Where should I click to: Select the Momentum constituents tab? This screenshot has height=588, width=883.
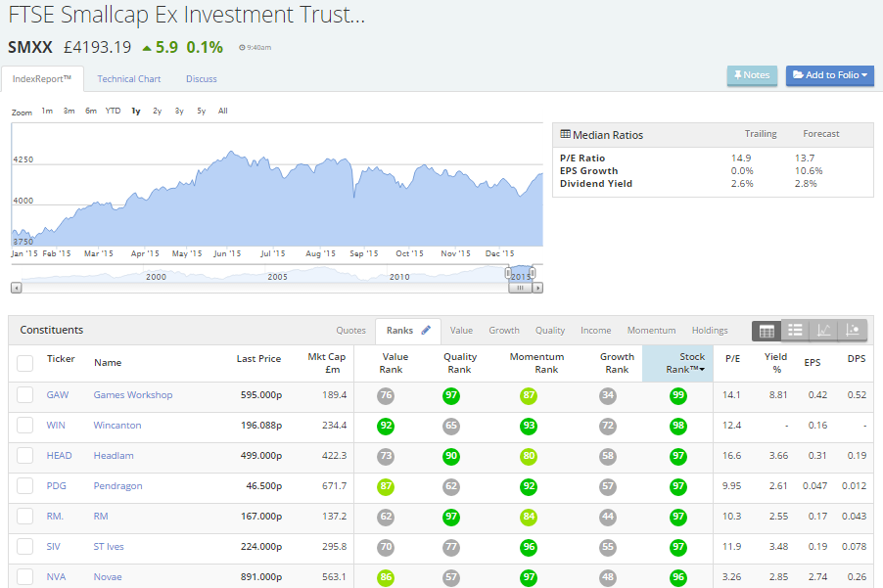pos(652,331)
